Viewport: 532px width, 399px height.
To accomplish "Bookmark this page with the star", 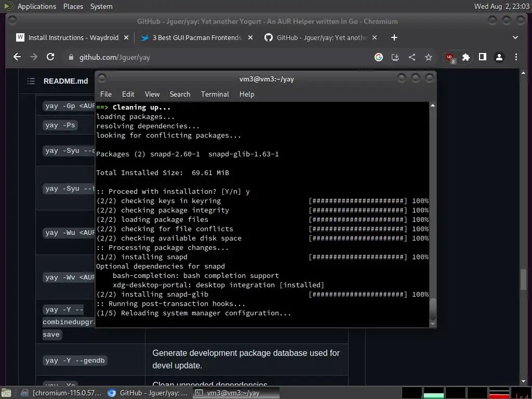I will (429, 57).
